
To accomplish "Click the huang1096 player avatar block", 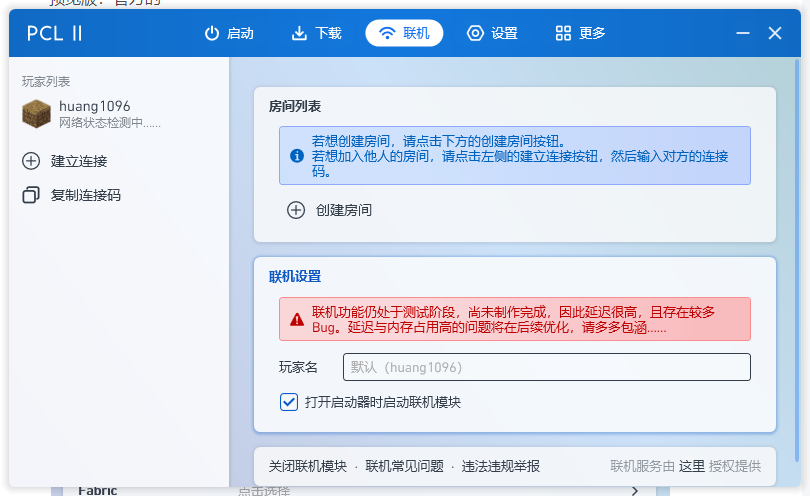I will [x=36, y=114].
